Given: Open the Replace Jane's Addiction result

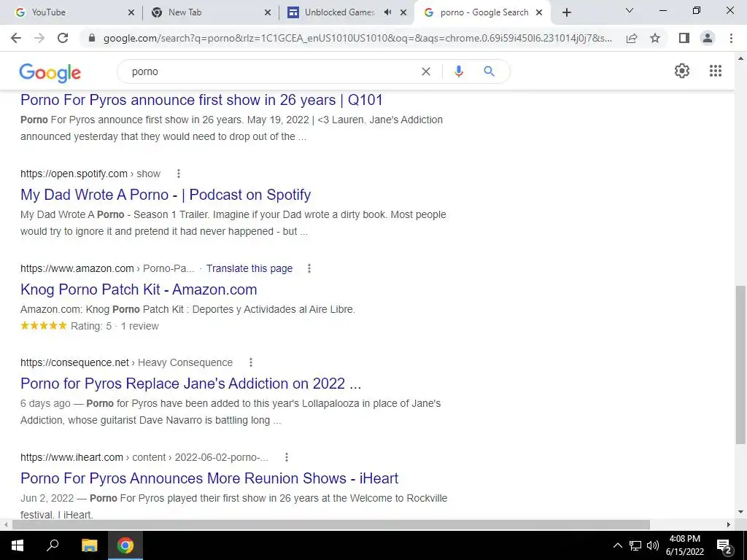Looking at the screenshot, I should (x=190, y=384).
